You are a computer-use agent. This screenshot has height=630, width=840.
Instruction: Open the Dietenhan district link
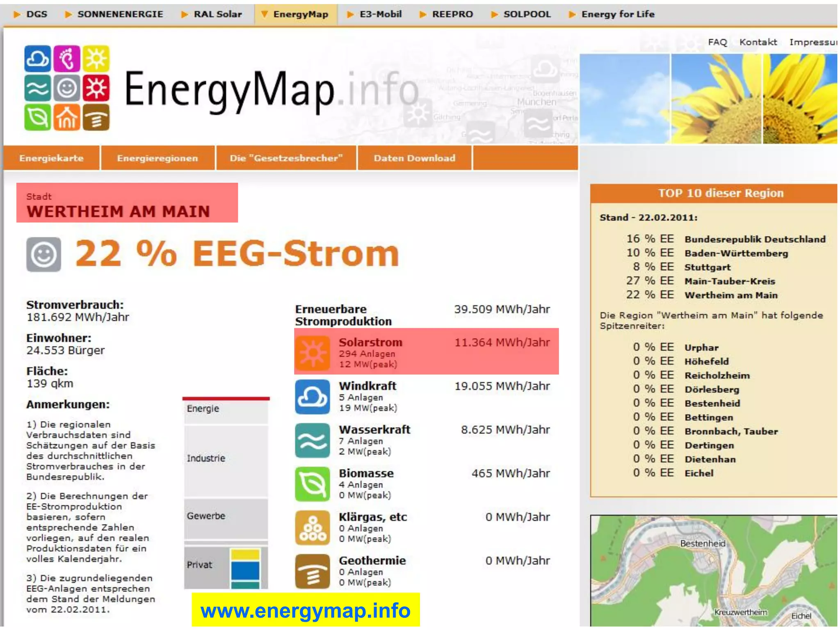point(710,459)
